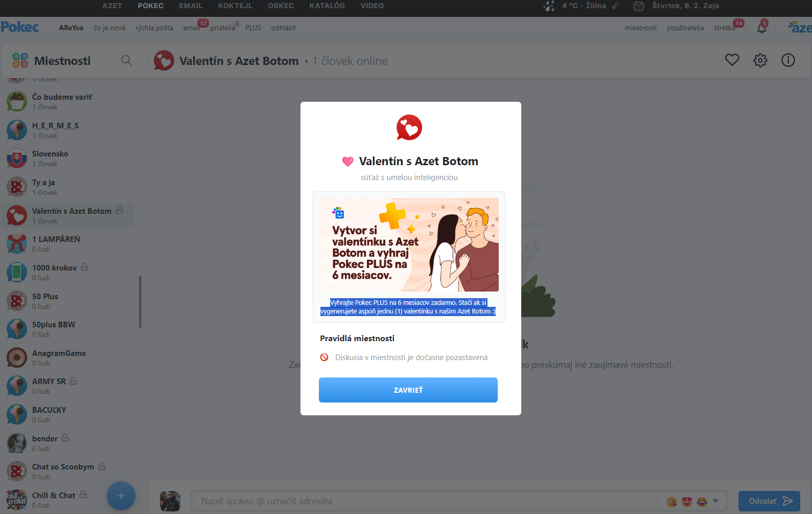Open stretko link
The width and height of the screenshot is (812, 514).
[x=725, y=28]
